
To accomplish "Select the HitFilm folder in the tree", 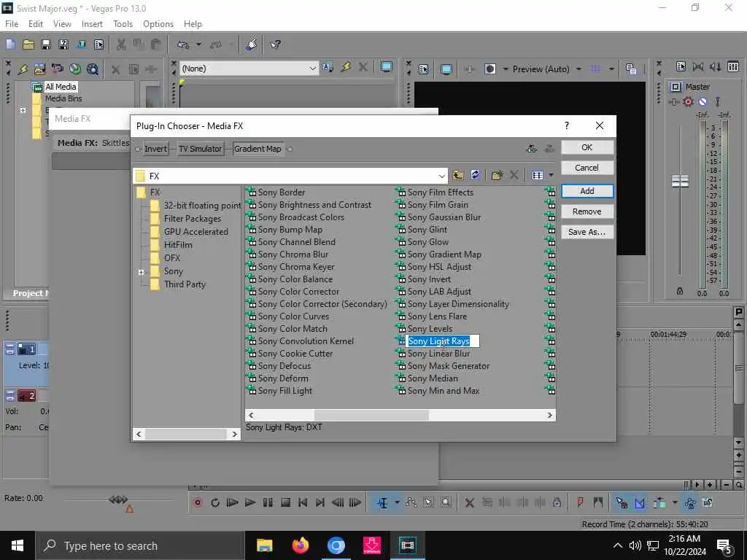I will click(x=178, y=245).
